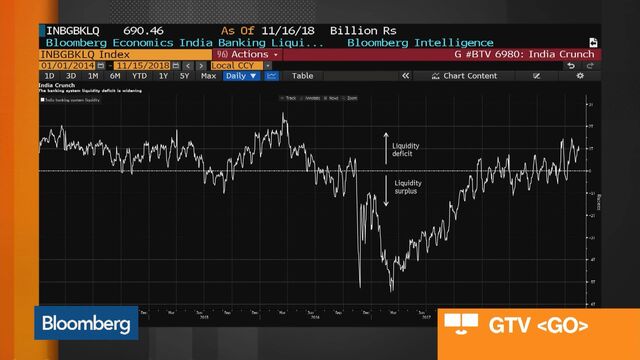Select the 1D range tab
The image size is (640, 360).
tap(49, 76)
